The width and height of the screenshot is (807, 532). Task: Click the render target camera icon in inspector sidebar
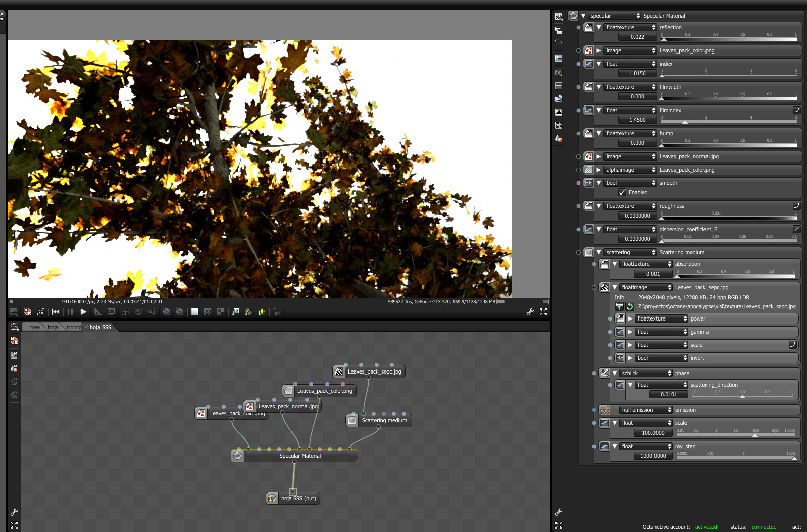coord(559,16)
